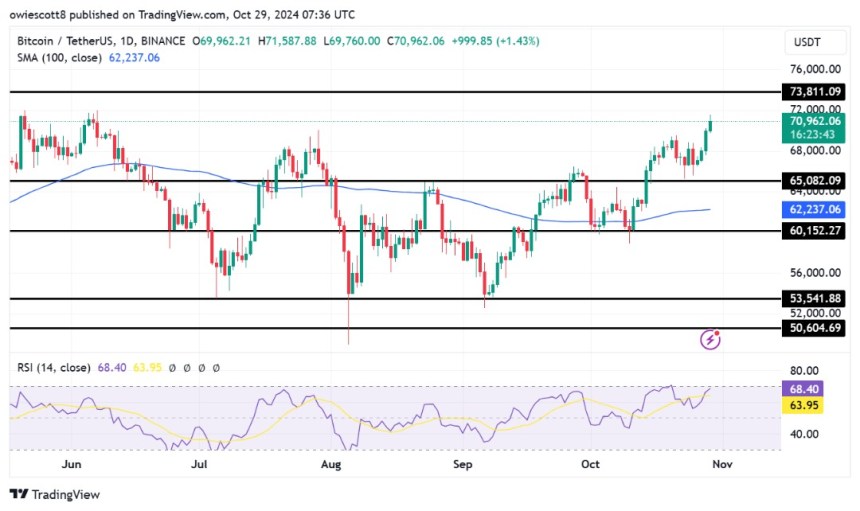Click the TradingView logo at bottom left
Image resolution: width=860 pixels, height=511 pixels.
55,495
